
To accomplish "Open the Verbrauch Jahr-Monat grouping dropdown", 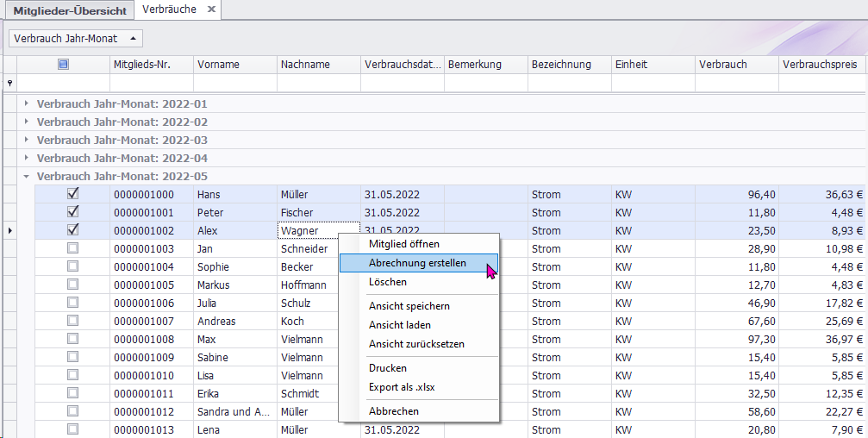I will click(75, 39).
